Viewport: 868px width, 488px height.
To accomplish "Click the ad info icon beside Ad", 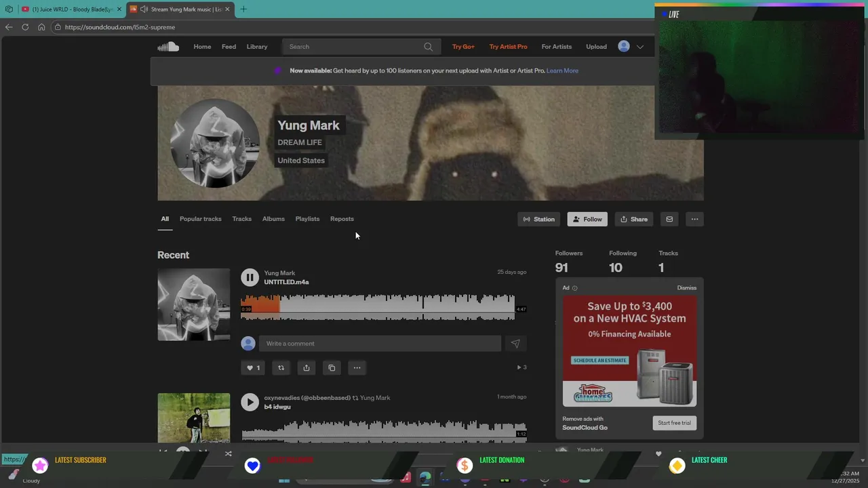I will coord(574,288).
